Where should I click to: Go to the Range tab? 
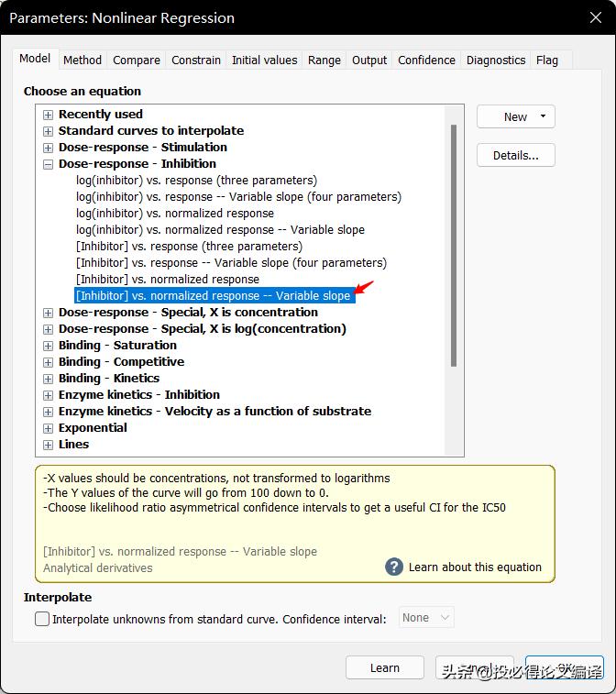tap(324, 60)
